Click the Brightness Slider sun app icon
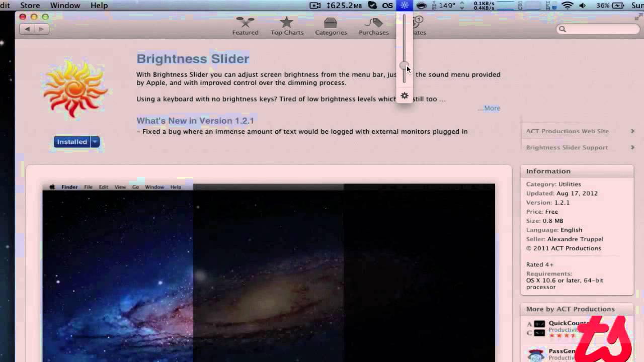Screen dimensions: 644x362 coord(75,88)
